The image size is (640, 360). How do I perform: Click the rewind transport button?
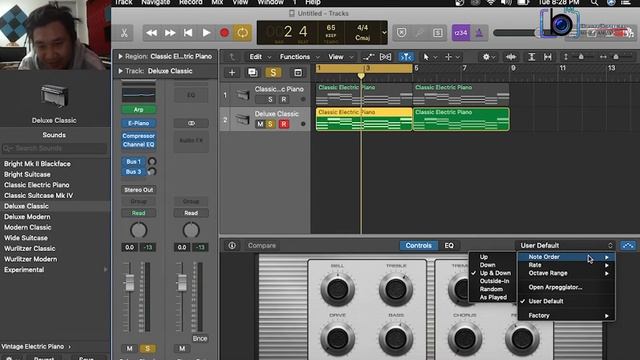(x=151, y=33)
